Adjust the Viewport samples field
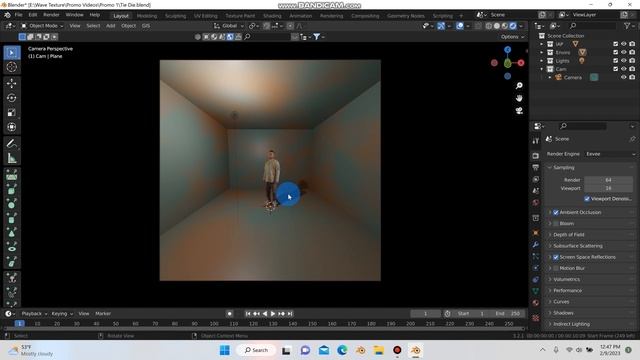Image resolution: width=640 pixels, height=360 pixels. (608, 188)
